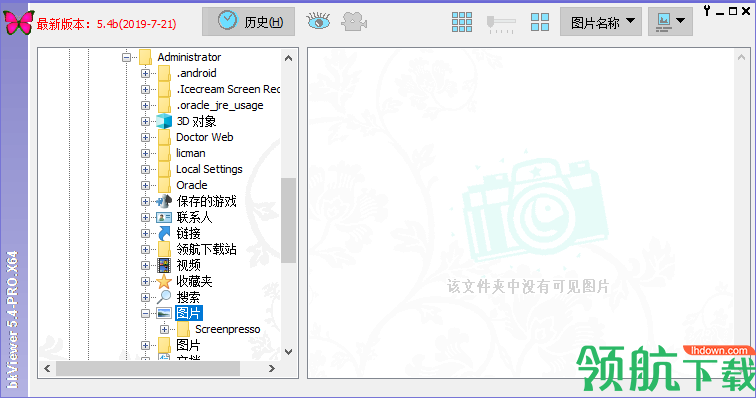
Task: Select the licman folder
Action: point(190,153)
